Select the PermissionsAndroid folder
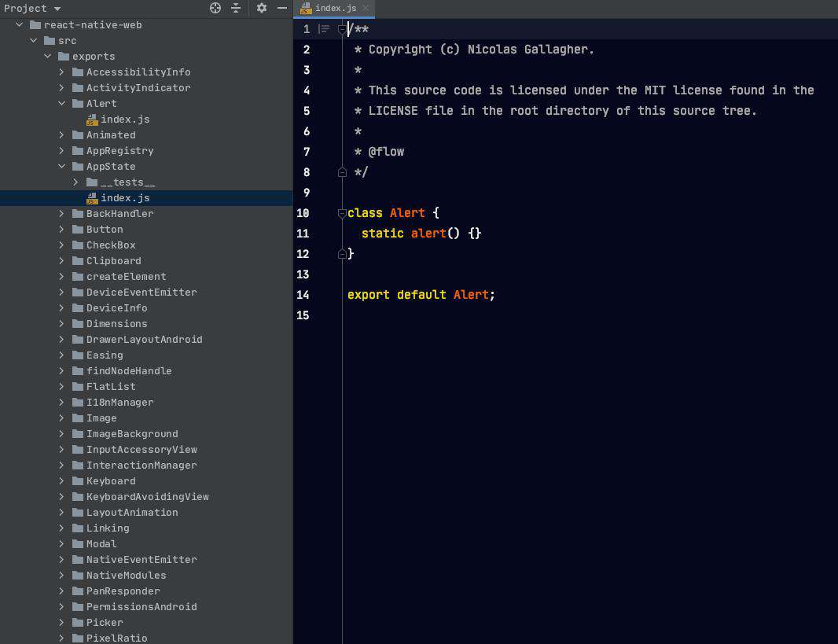The width and height of the screenshot is (838, 644). click(142, 606)
